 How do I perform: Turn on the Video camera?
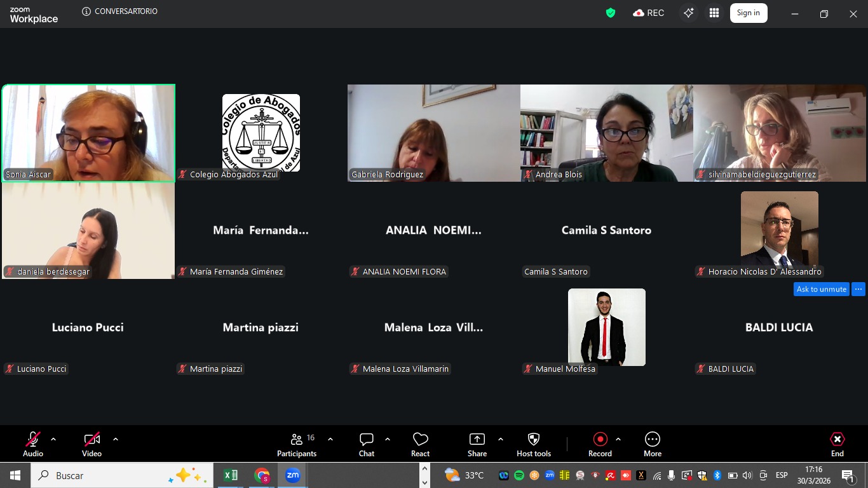click(x=92, y=444)
